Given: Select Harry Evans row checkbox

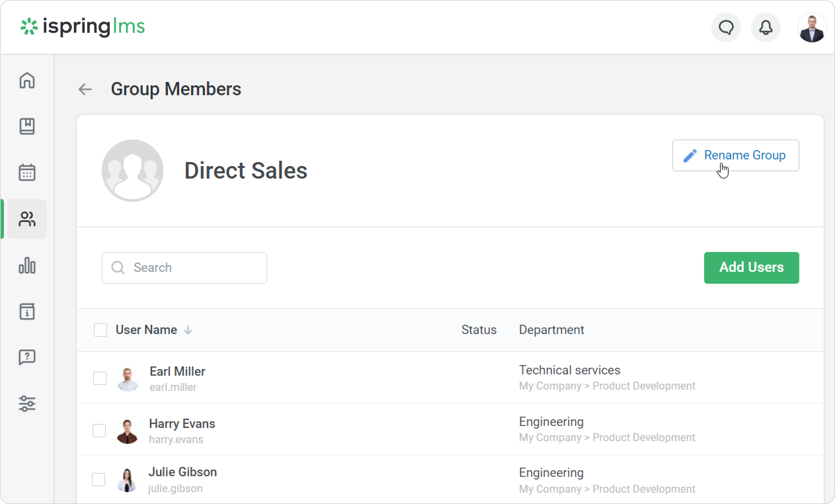Looking at the screenshot, I should click(x=99, y=431).
